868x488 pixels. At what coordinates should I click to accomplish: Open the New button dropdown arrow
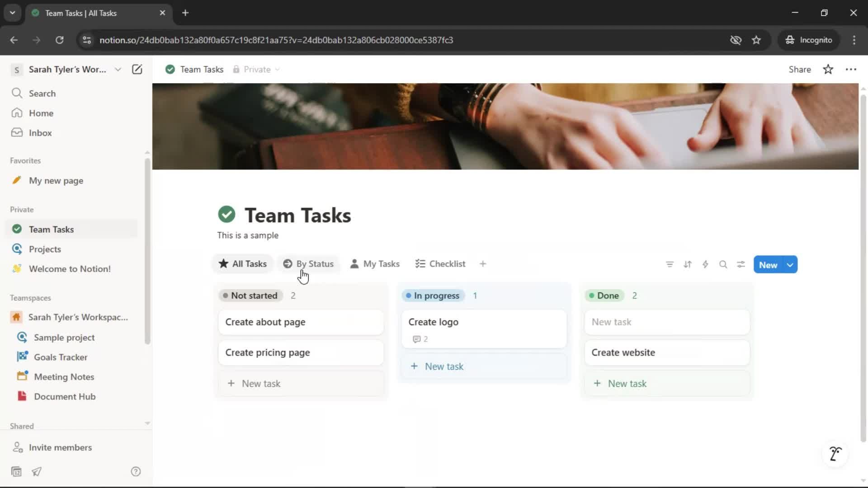(x=790, y=265)
